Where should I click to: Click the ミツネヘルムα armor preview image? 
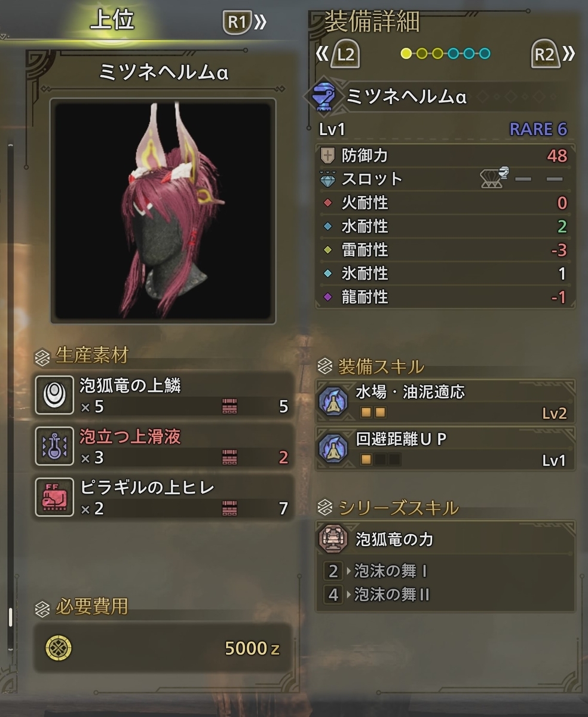coord(163,211)
